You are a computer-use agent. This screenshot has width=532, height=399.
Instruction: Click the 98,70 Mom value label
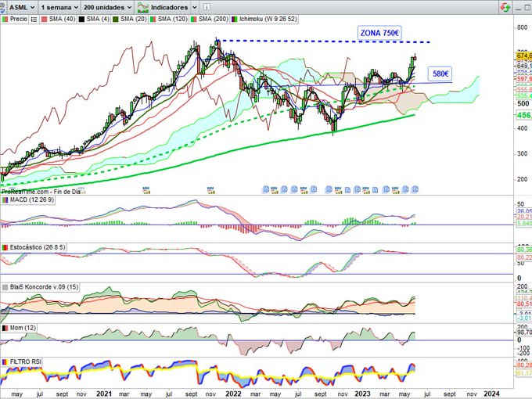[524, 332]
